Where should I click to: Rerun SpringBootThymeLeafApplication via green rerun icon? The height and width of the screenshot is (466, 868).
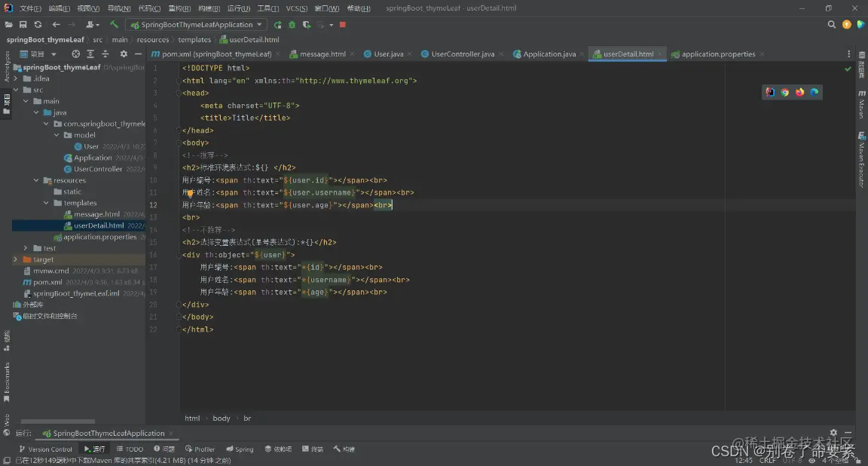[277, 24]
